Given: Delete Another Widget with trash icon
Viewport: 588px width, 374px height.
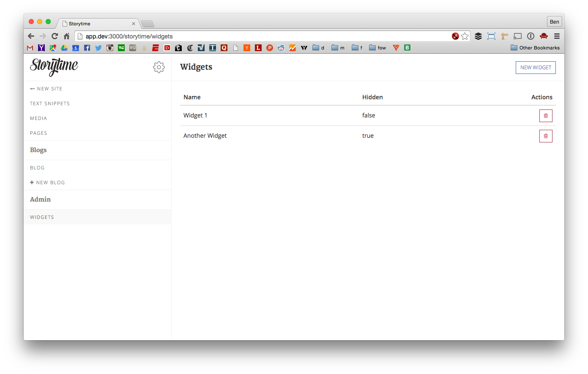Looking at the screenshot, I should [546, 136].
